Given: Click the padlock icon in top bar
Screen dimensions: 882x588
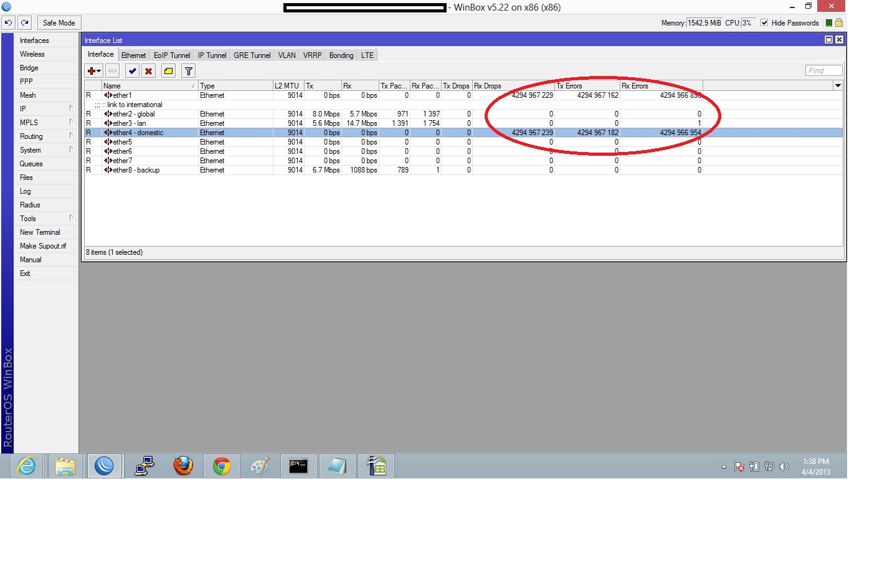Looking at the screenshot, I should click(x=839, y=23).
